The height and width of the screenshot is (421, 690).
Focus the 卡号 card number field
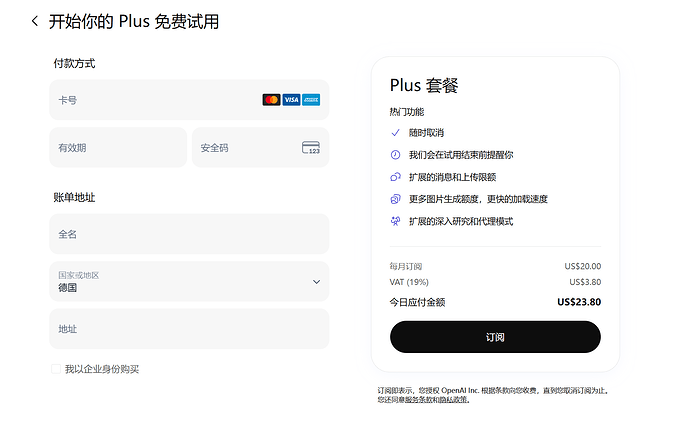(189, 100)
